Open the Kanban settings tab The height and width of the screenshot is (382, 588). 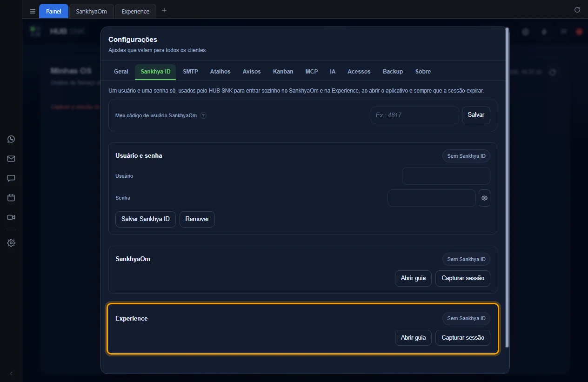[x=283, y=72]
